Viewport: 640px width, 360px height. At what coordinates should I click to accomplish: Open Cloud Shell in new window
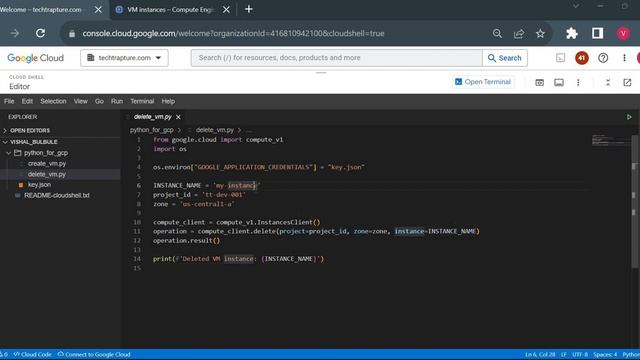point(627,82)
